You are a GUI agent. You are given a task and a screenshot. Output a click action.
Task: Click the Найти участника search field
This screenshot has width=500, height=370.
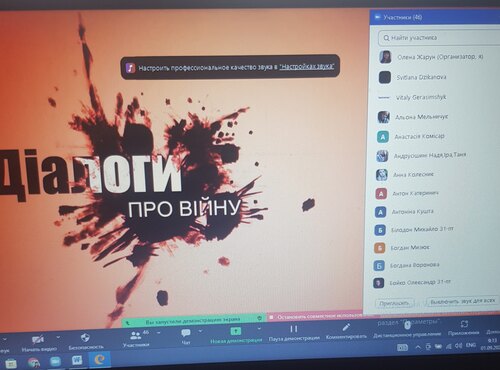(439, 38)
